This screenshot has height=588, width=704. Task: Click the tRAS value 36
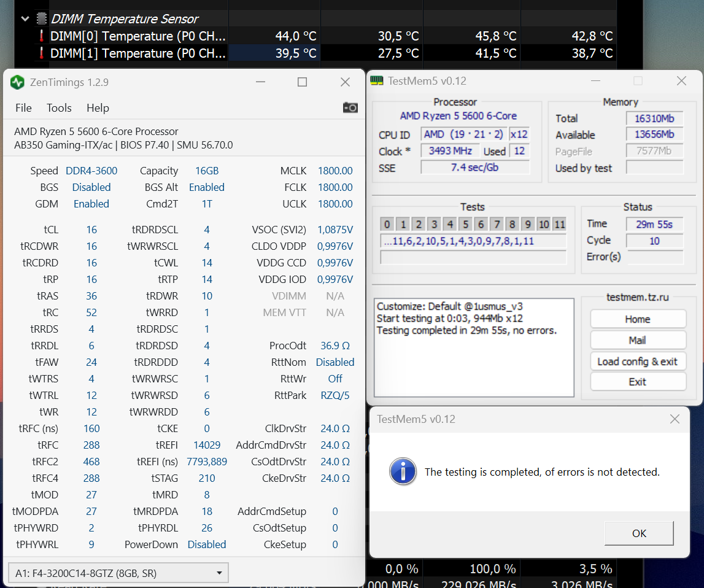91,296
